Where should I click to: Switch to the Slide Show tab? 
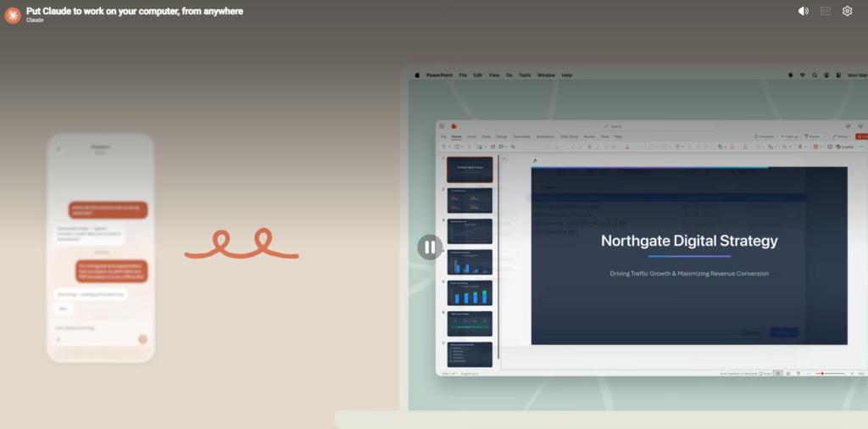569,136
